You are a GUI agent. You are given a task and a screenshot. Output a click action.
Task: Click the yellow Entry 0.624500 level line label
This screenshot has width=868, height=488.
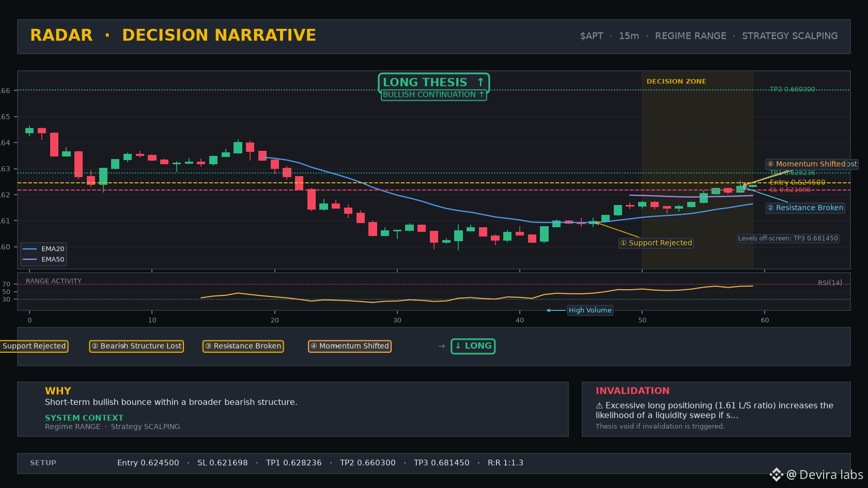pos(797,182)
